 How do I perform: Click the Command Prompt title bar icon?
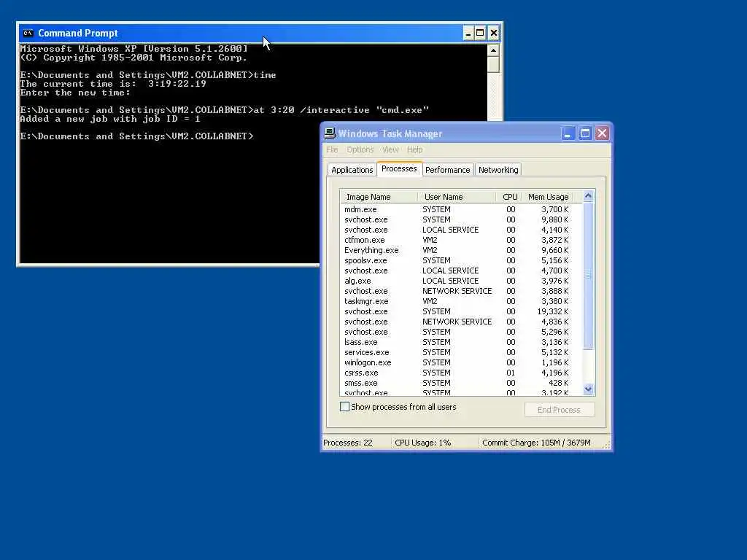pyautogui.click(x=28, y=33)
